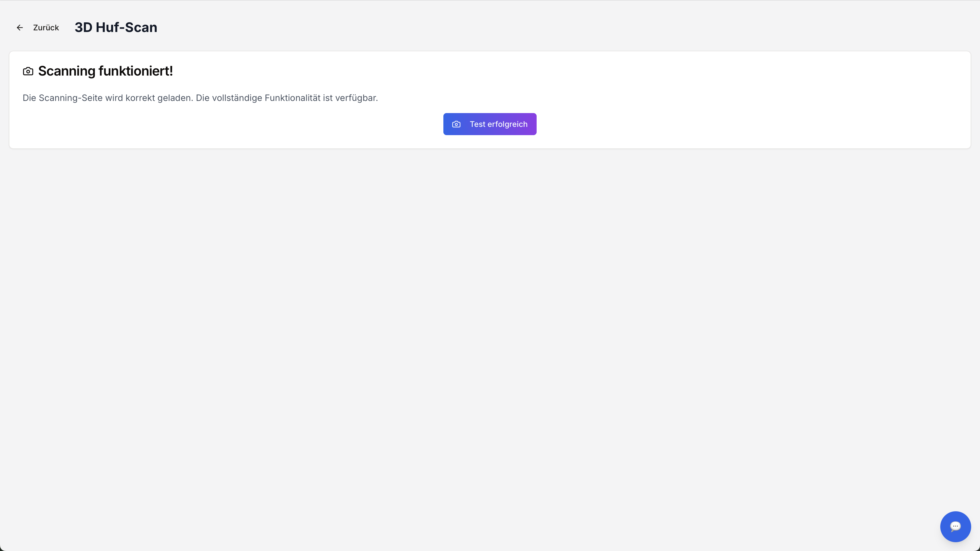
Task: Click the word funktioniert! in the card heading
Action: point(135,71)
